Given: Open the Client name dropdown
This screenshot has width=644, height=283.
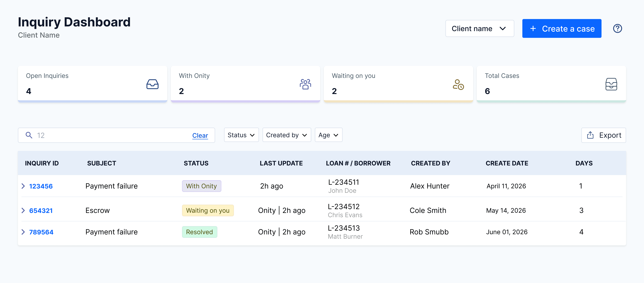Looking at the screenshot, I should (x=480, y=29).
